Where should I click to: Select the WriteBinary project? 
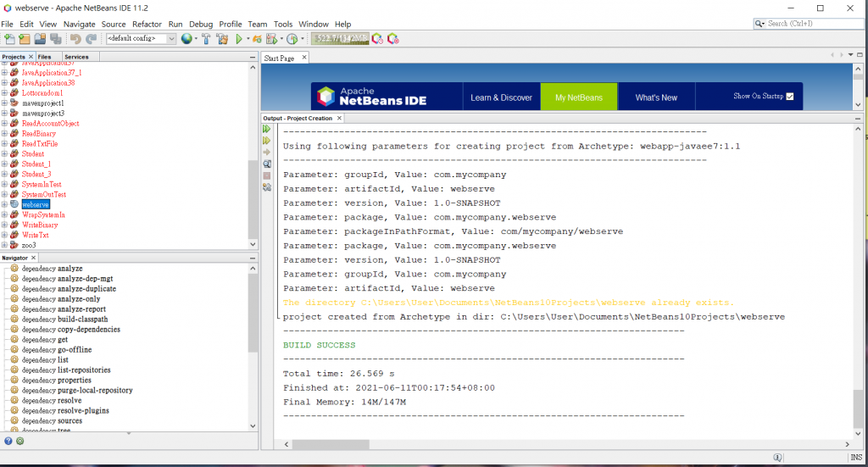tap(40, 225)
